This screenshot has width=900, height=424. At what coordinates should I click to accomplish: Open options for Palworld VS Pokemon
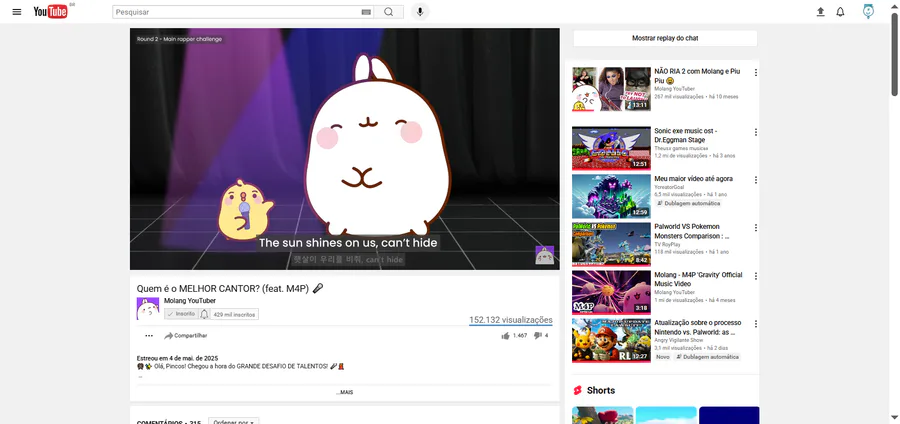click(x=755, y=228)
